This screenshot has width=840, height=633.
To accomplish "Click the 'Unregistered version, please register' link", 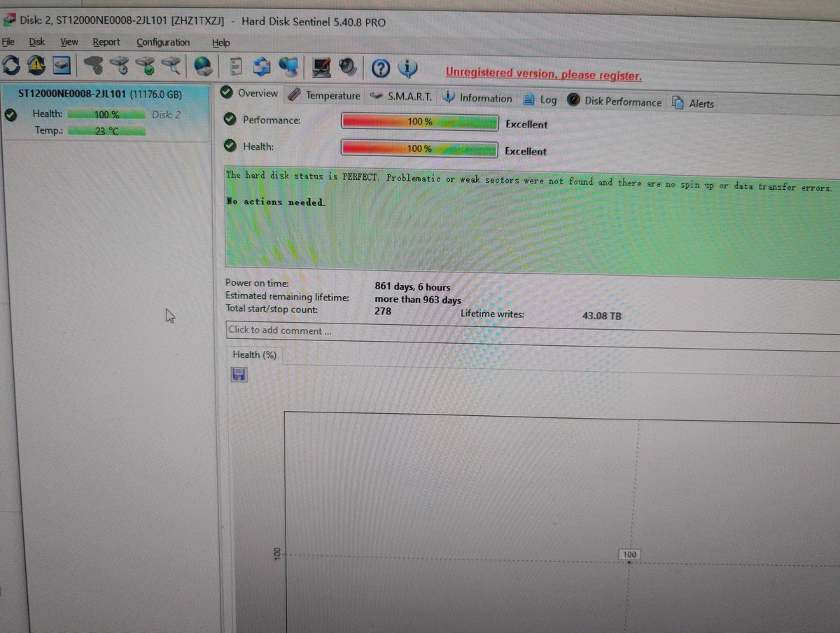I will click(x=543, y=74).
